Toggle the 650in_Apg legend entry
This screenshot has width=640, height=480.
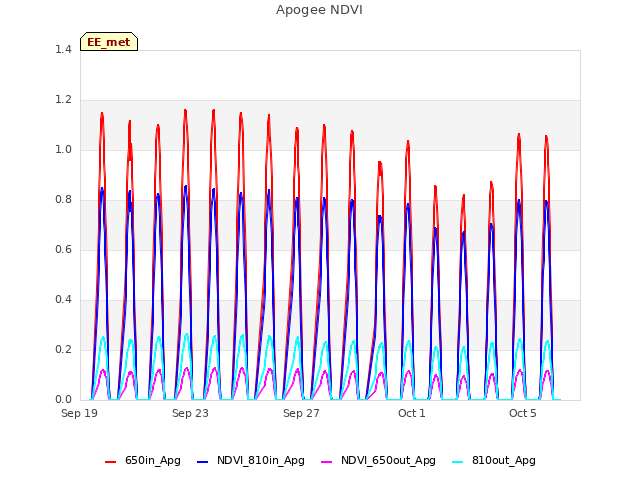143,461
